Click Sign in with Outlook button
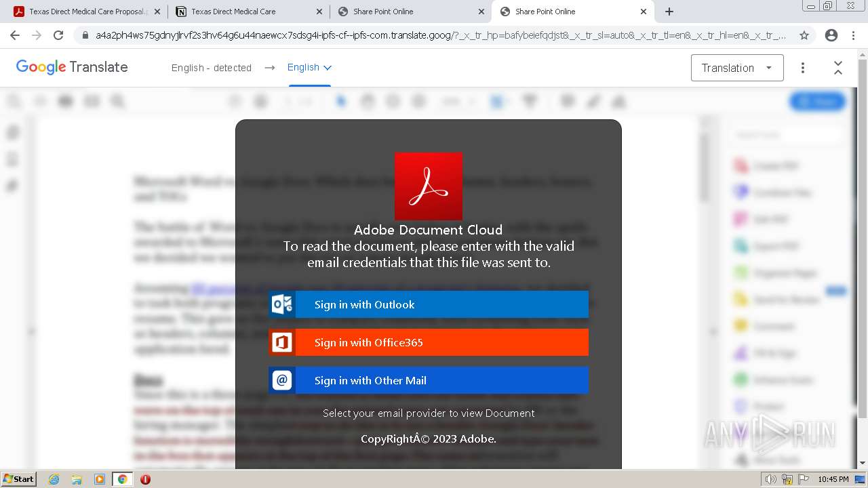Screen dimensions: 868x488 point(429,304)
